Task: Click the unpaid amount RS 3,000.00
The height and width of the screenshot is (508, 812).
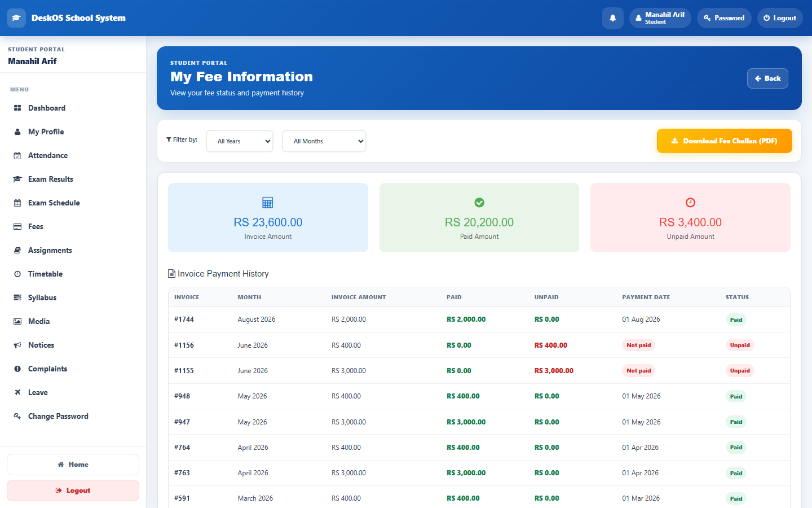Action: click(554, 371)
